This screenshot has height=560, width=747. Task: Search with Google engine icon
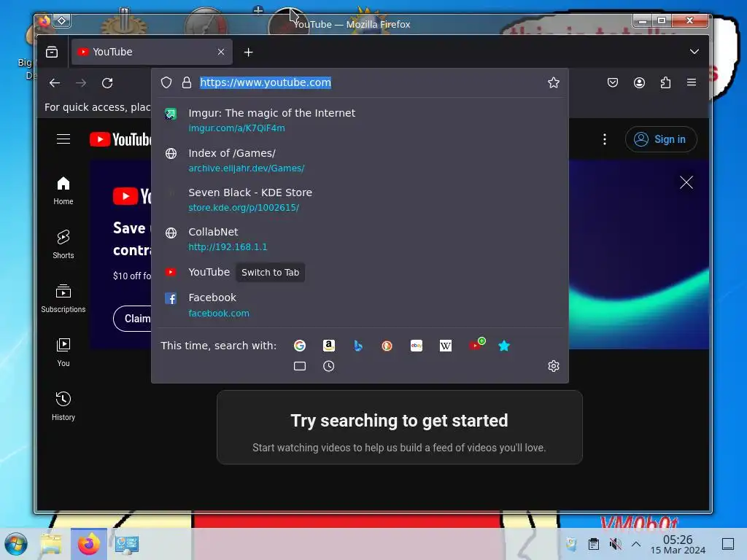click(300, 346)
